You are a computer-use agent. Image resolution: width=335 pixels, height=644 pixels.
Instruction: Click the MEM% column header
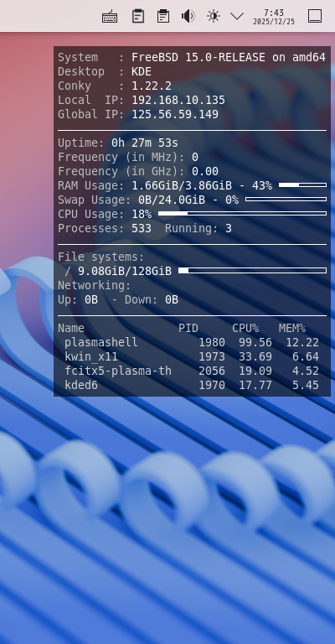(x=292, y=328)
